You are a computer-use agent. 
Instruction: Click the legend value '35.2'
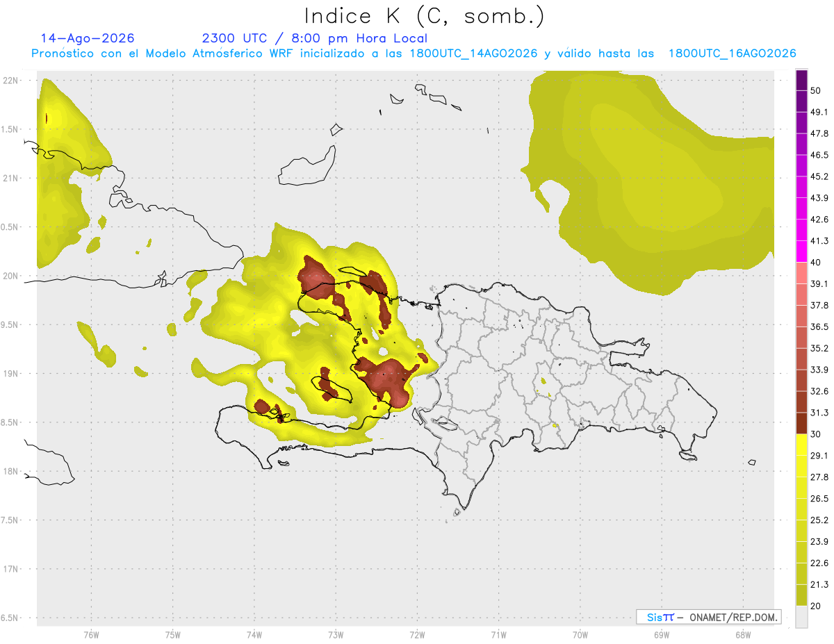[819, 348]
